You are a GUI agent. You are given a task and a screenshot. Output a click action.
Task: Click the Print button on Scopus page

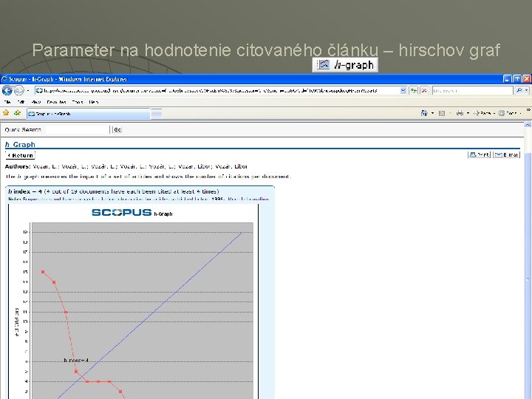(480, 154)
